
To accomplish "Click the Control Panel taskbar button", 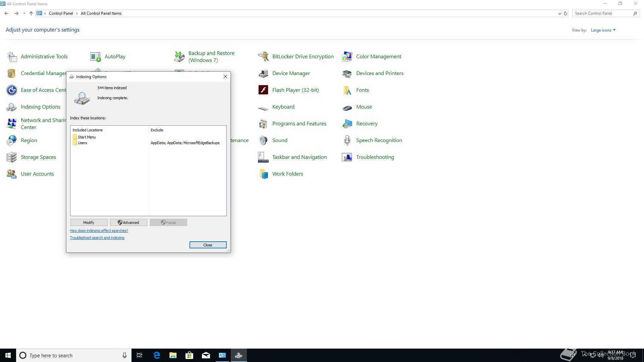I will pyautogui.click(x=222, y=355).
